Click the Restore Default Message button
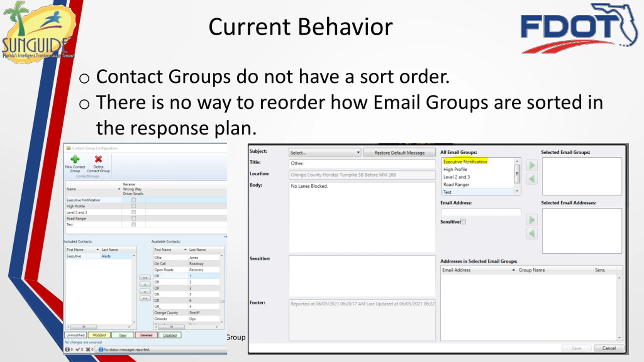Image resolution: width=644 pixels, height=362 pixels. pos(399,153)
